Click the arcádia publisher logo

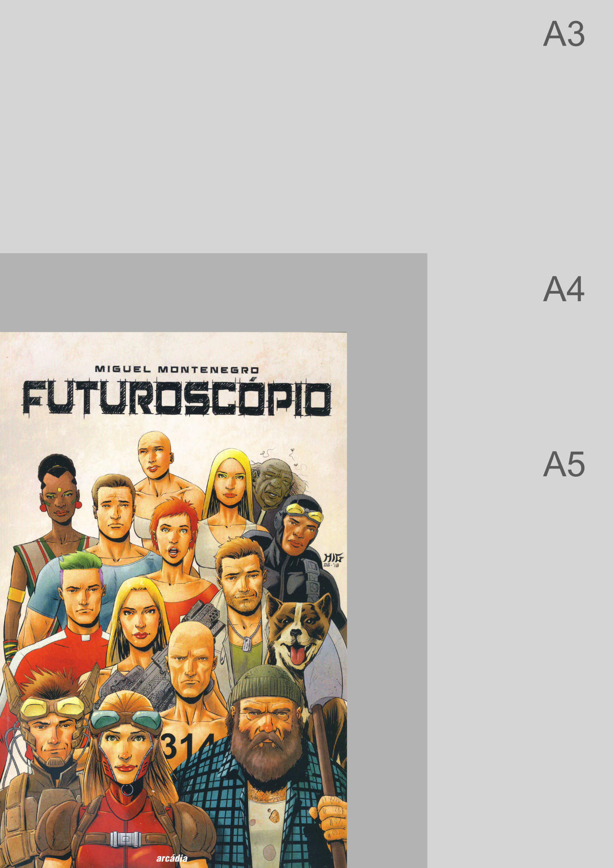[x=172, y=858]
